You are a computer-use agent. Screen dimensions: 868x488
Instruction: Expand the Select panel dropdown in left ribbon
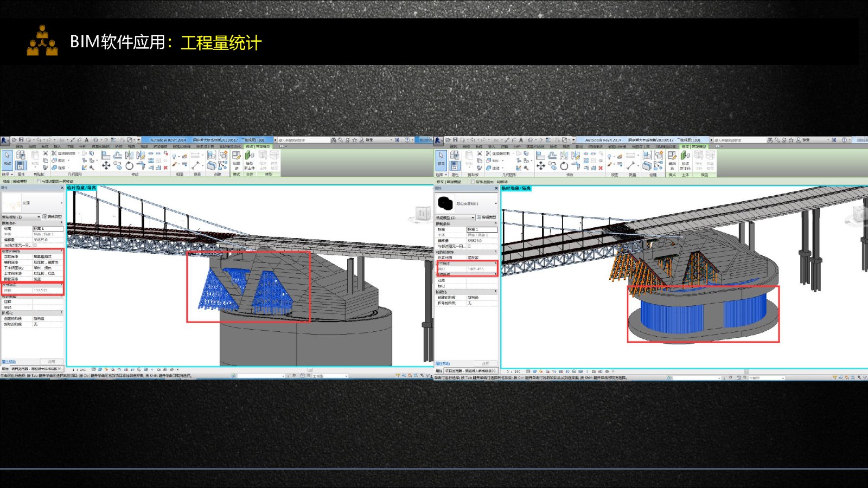pos(7,175)
